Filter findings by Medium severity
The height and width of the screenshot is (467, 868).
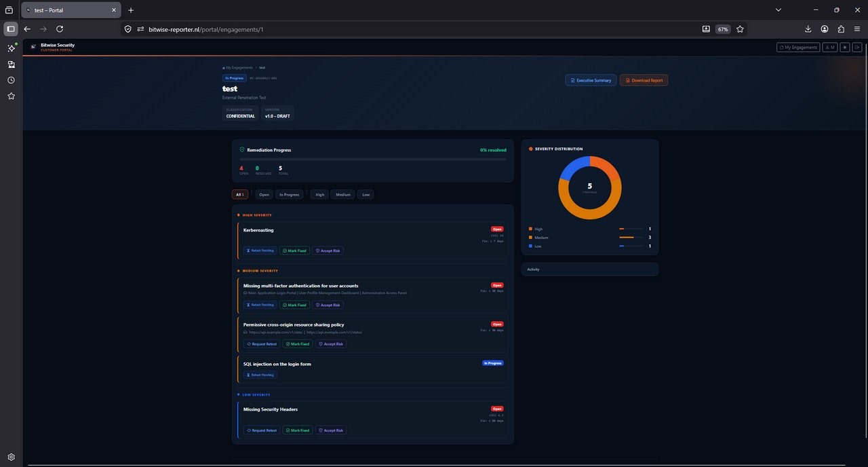click(343, 195)
